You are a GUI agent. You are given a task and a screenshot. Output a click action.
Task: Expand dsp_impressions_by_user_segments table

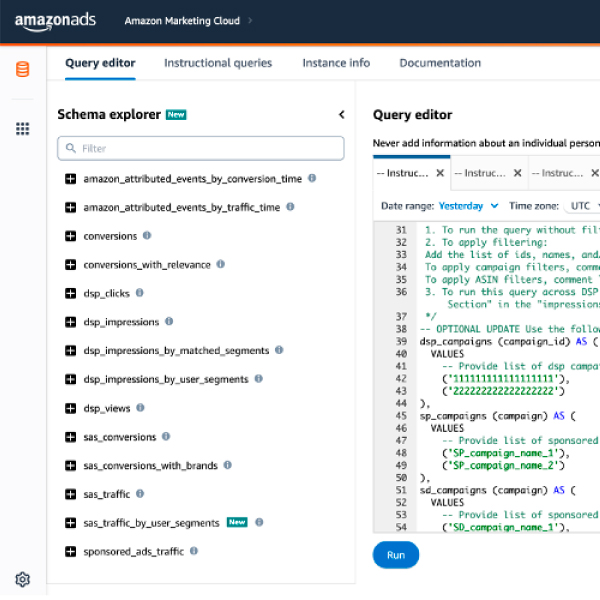tap(70, 379)
